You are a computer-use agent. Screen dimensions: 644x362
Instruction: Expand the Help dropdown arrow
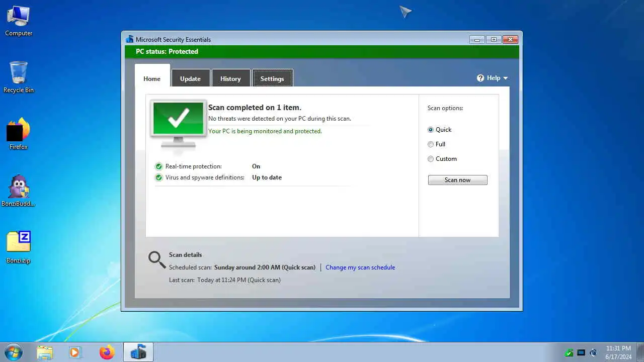coord(506,78)
